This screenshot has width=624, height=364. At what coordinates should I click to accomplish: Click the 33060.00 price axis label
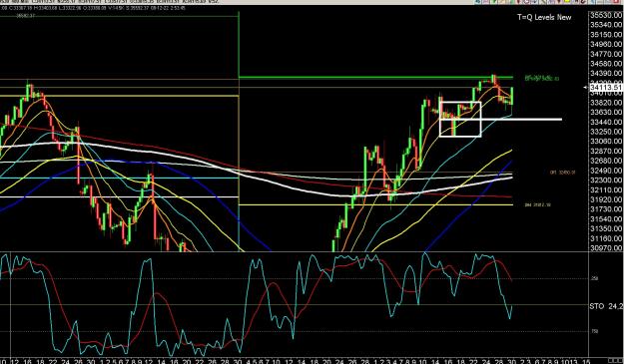(x=606, y=142)
